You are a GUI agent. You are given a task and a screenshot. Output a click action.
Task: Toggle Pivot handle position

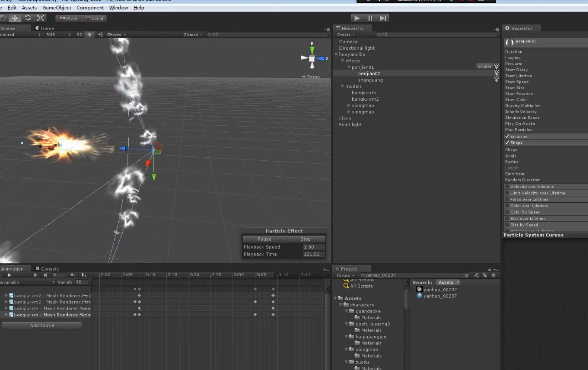pyautogui.click(x=68, y=19)
